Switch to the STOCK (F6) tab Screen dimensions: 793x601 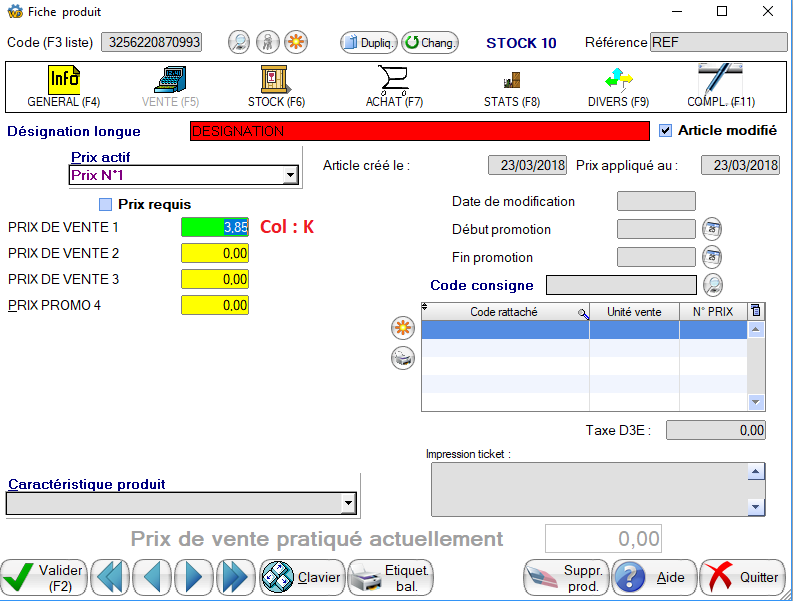click(x=276, y=87)
